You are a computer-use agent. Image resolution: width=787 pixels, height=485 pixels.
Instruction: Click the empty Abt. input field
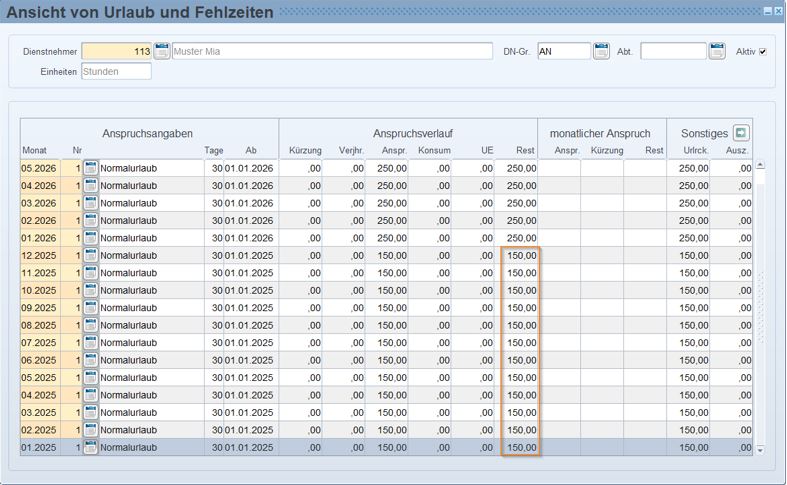[x=672, y=51]
